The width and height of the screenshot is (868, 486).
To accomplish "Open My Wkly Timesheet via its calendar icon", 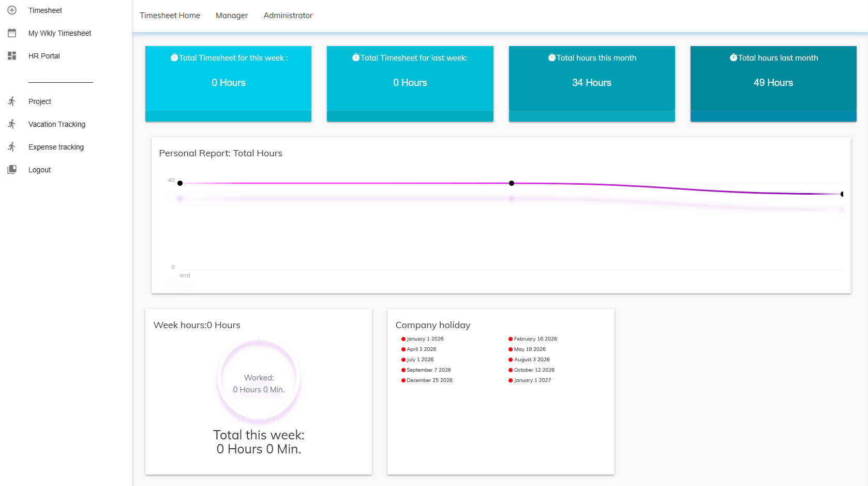I will (x=12, y=33).
